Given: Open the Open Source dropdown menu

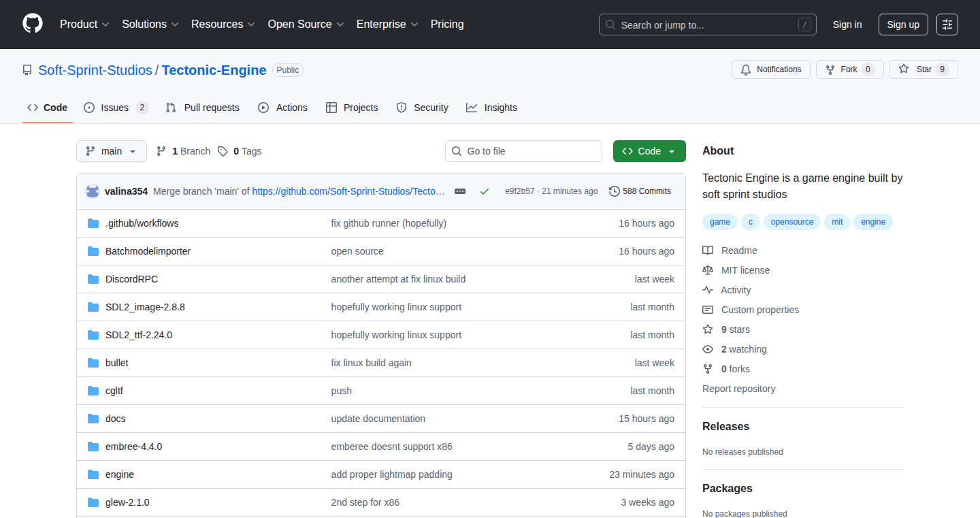Looking at the screenshot, I should 306,24.
